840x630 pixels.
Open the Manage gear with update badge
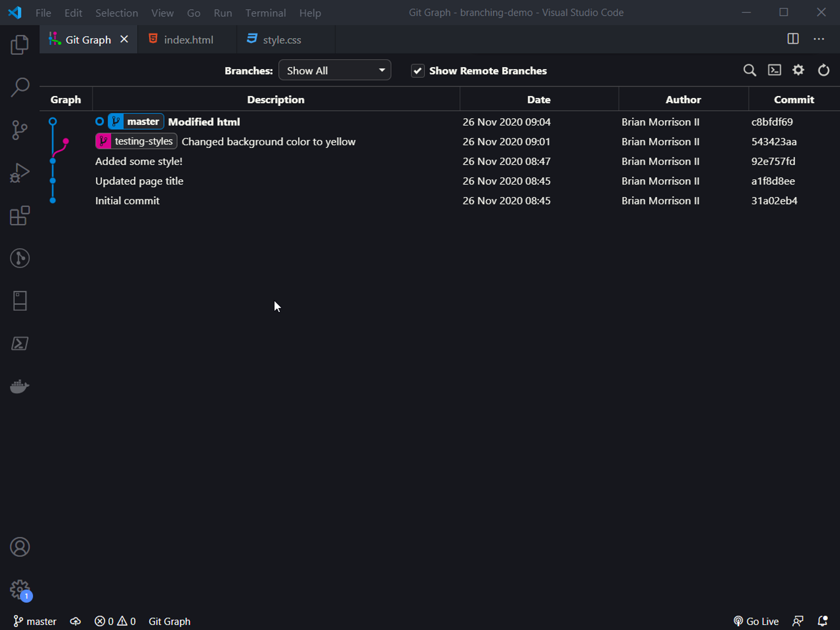(x=20, y=590)
